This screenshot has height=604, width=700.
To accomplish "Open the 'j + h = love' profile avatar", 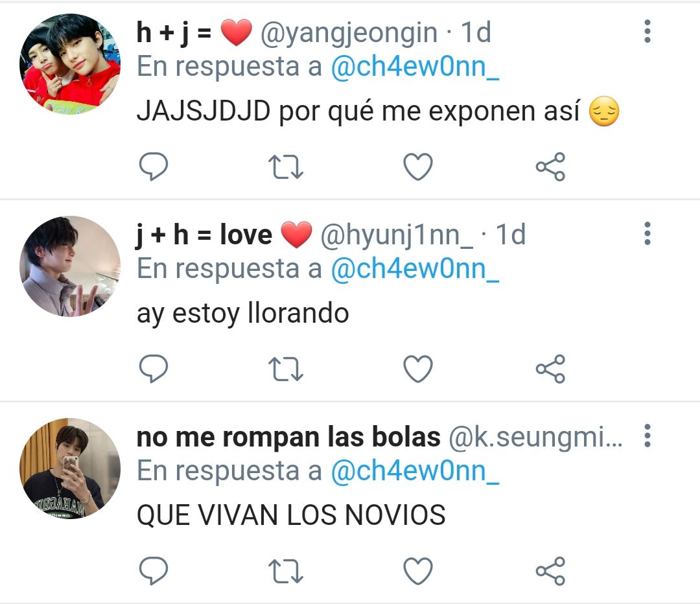I will pos(70,266).
